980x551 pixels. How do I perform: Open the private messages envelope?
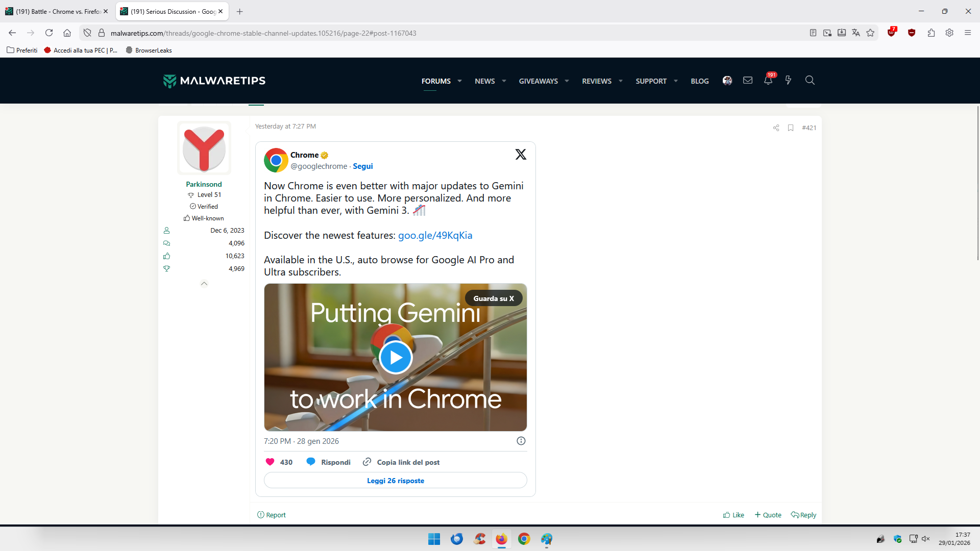(748, 80)
